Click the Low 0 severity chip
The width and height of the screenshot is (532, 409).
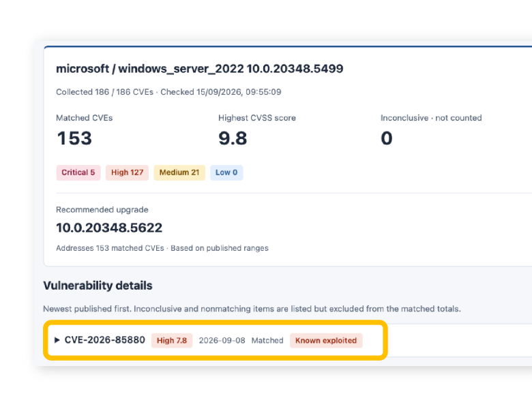[226, 172]
